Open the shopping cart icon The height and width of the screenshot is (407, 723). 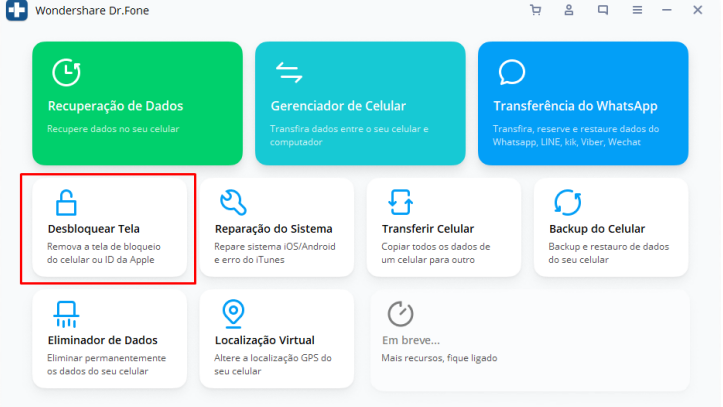pyautogui.click(x=535, y=10)
